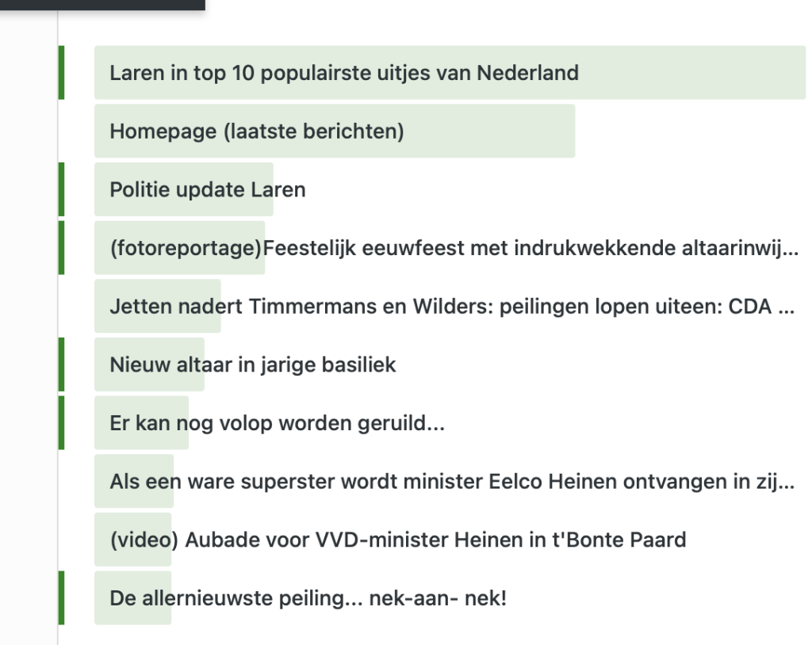Open 'Jetten nadert Timmermans en Wilders' article

point(452,307)
